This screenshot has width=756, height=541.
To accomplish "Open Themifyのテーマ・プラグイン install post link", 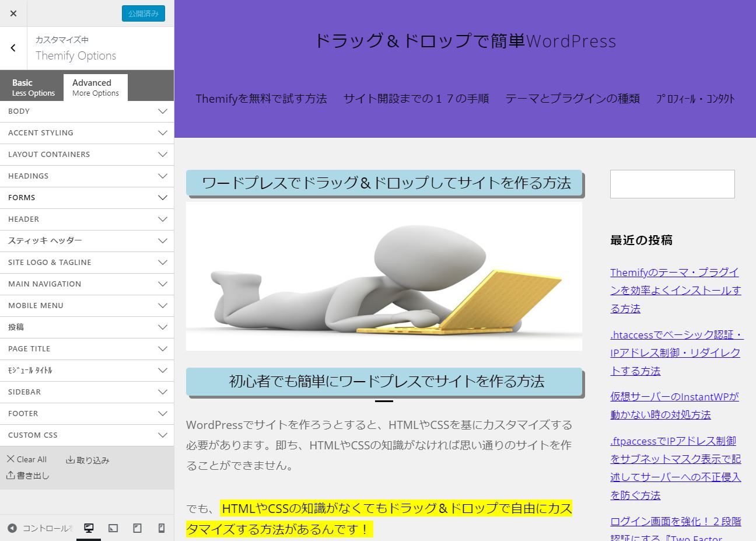I will [x=675, y=290].
